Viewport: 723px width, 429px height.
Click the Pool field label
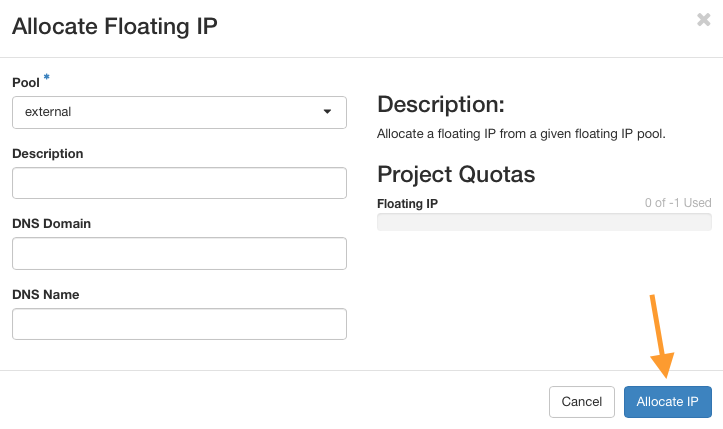25,82
